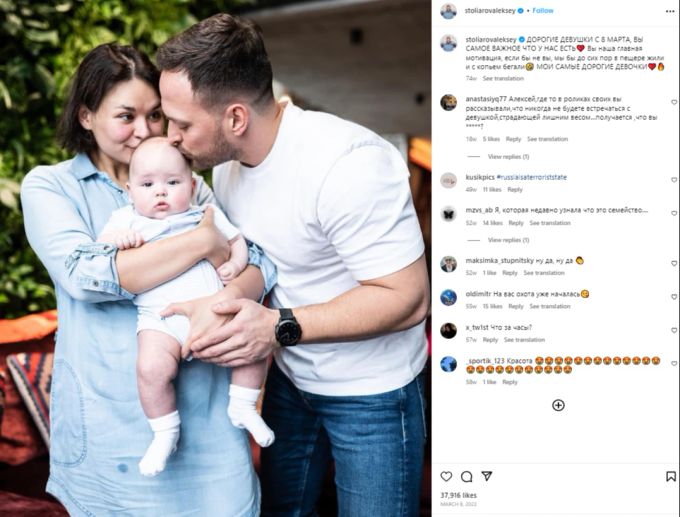Open the three-dots more options menu
The width and height of the screenshot is (680, 517).
pos(670,11)
